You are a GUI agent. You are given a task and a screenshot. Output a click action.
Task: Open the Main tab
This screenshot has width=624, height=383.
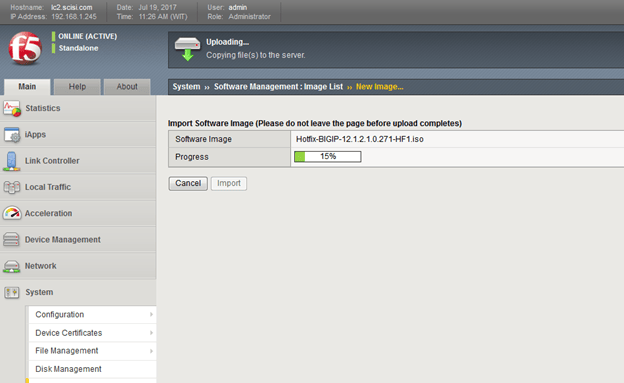[x=27, y=87]
